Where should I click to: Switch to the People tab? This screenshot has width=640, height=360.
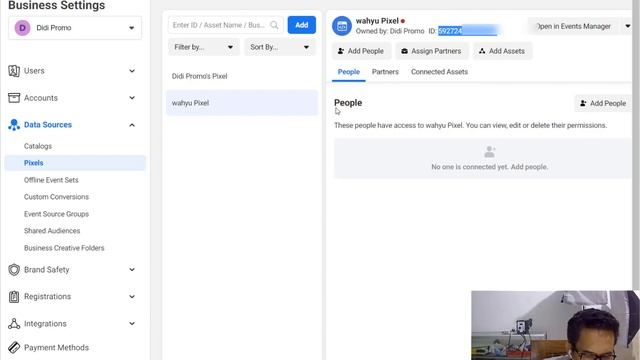click(x=349, y=72)
